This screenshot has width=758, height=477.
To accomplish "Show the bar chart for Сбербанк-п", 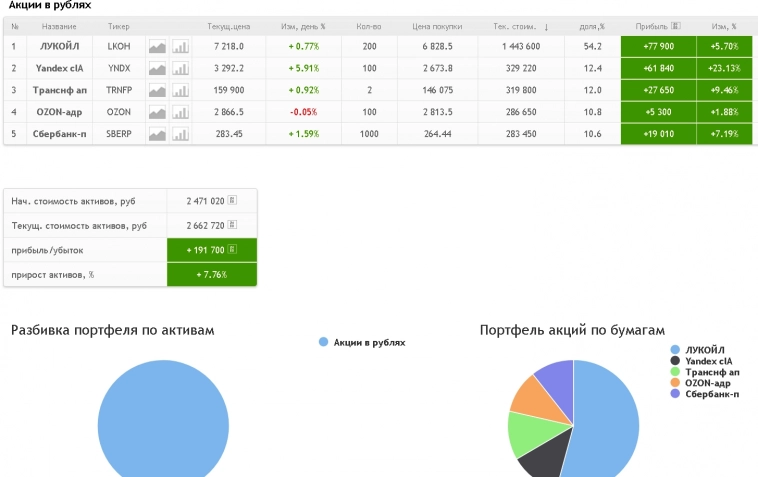I will 180,134.
